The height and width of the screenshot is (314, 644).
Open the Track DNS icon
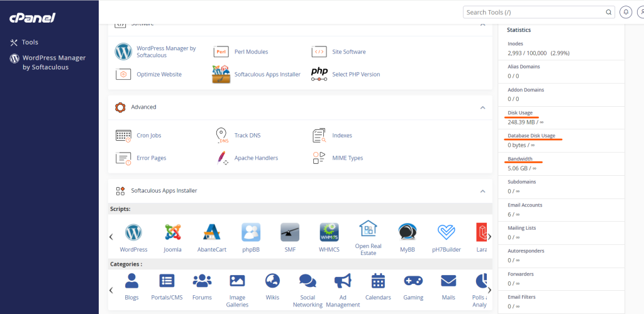point(221,135)
